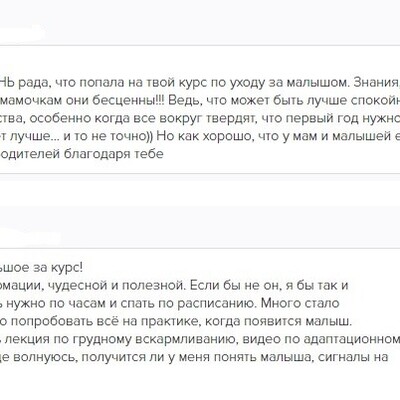Select the second review's gray header bar
Screen dimensions: 400x400
tap(200, 227)
